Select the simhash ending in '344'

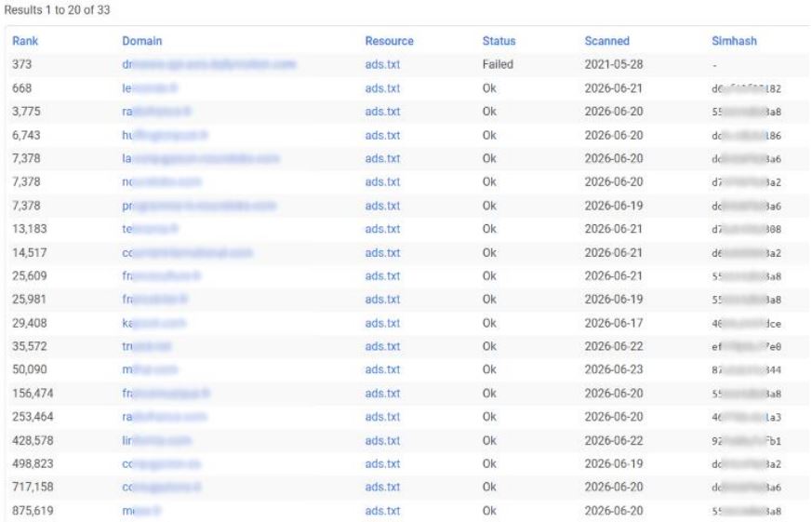pos(746,370)
